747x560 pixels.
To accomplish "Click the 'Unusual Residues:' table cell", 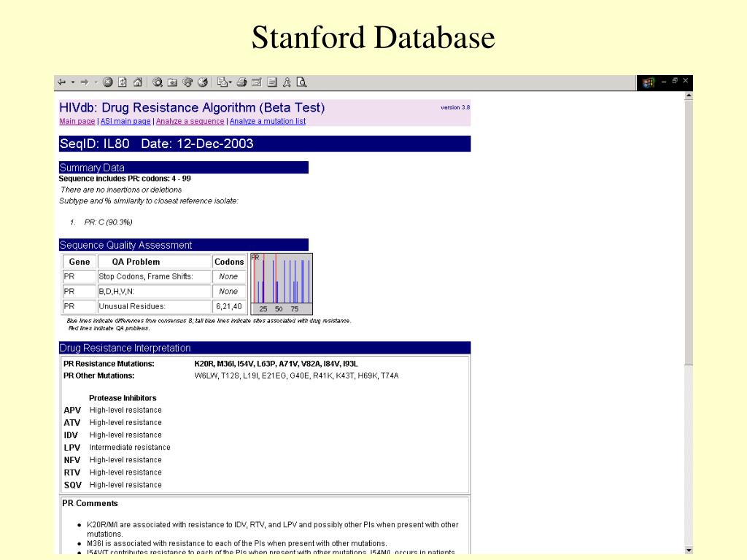I will click(x=155, y=306).
